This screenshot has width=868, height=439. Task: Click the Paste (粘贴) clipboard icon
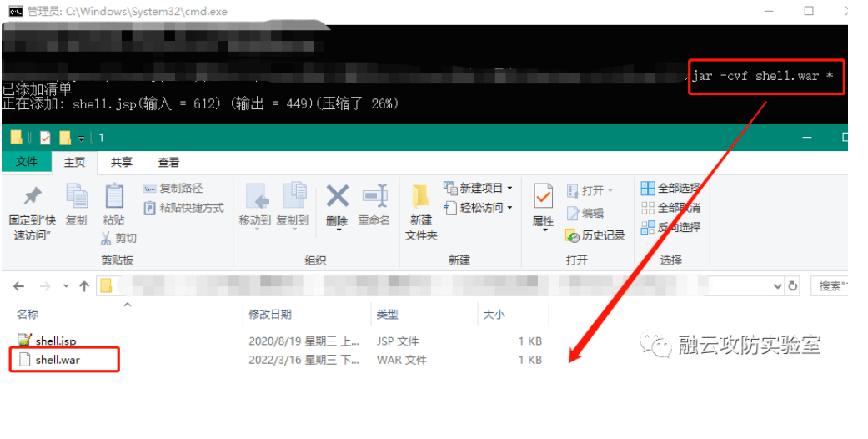click(x=114, y=196)
